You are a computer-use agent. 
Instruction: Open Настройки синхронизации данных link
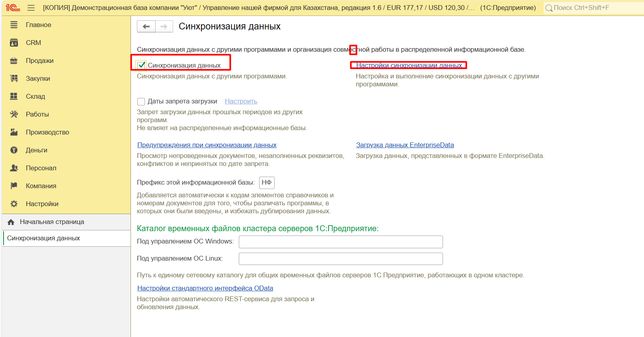click(x=409, y=65)
